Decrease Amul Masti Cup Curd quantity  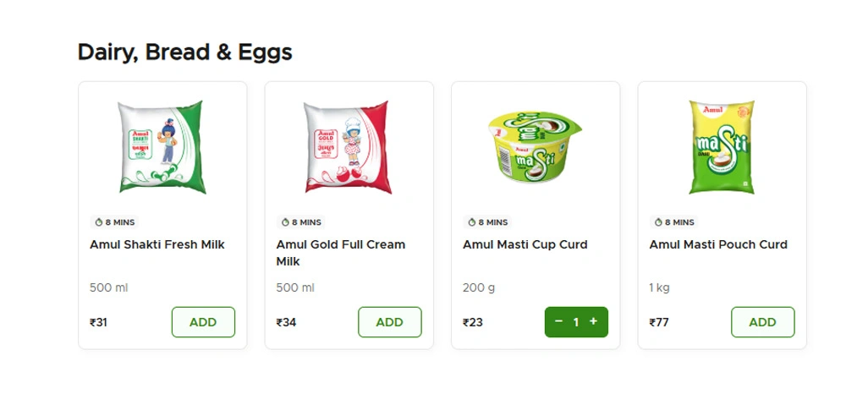tap(558, 321)
